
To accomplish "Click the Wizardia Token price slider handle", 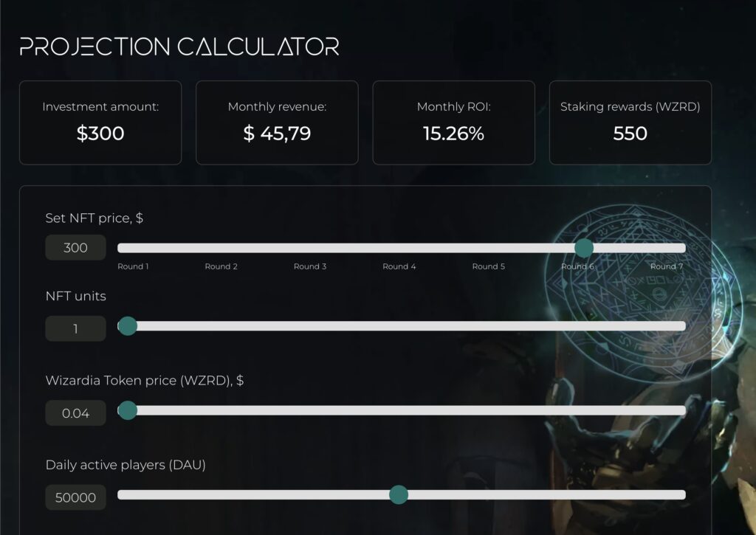I will point(128,410).
